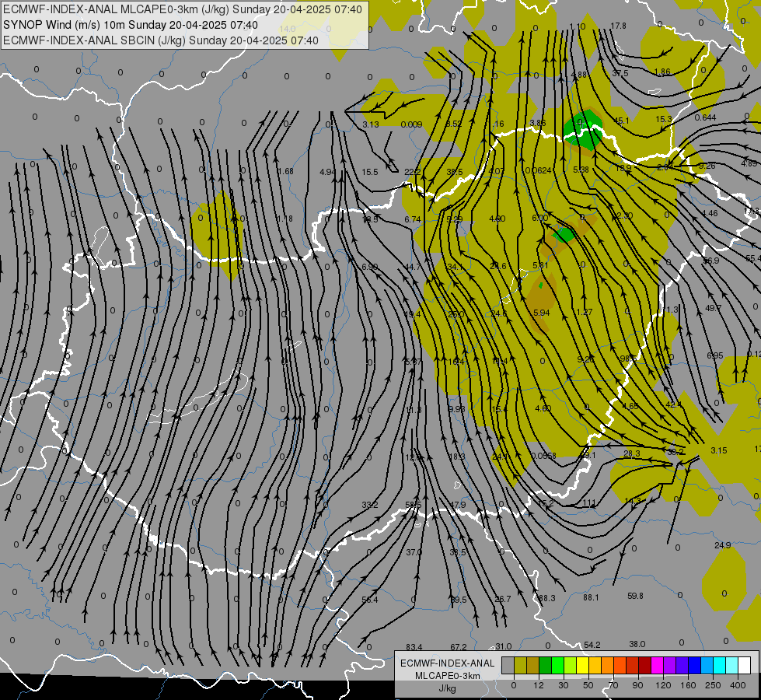The image size is (761, 700).
Task: Click the magenta swatch in the color scale
Action: [x=657, y=665]
